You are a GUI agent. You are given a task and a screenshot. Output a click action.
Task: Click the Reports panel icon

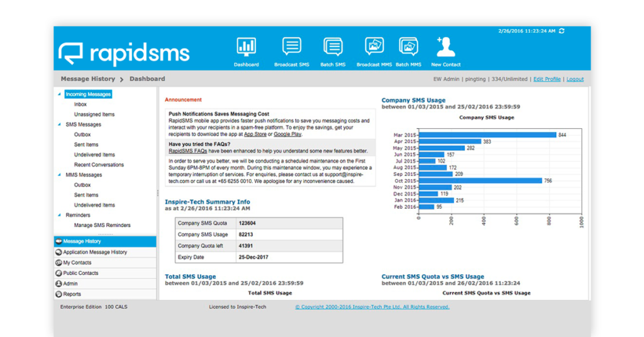[x=58, y=294]
